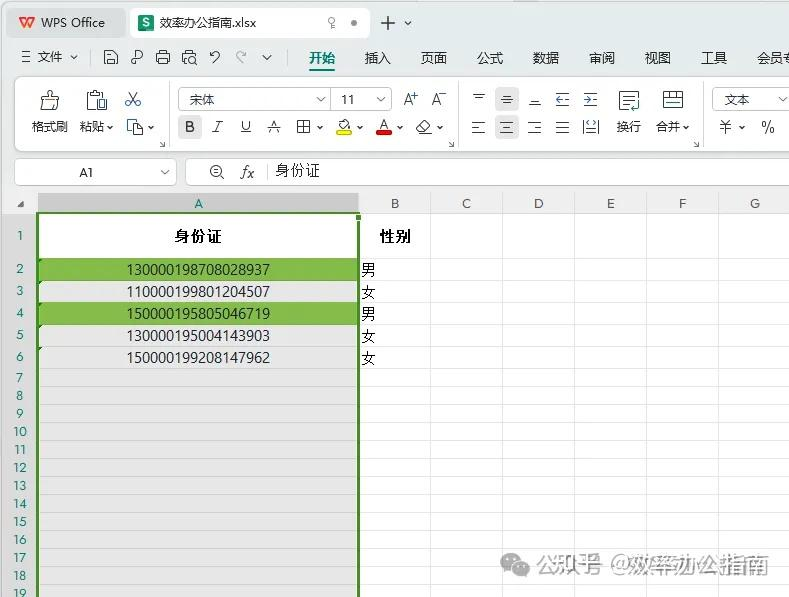Toggle Center horizontally button

tap(507, 127)
